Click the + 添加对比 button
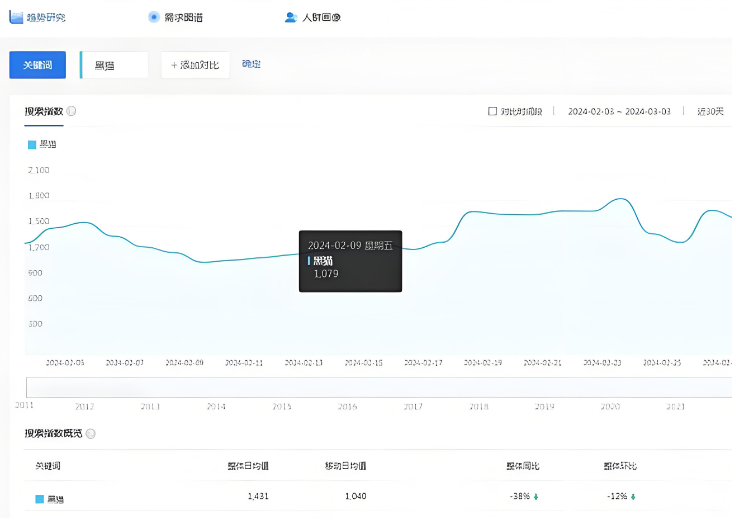The width and height of the screenshot is (732, 518). 195,65
